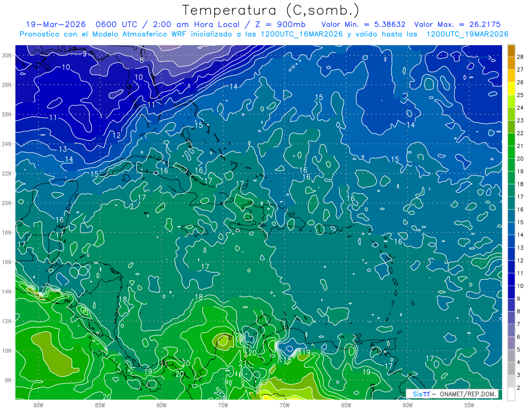Viewport: 532px width, 411px height.
Task: Click legend value "4" on color scale
Action: click(x=519, y=362)
